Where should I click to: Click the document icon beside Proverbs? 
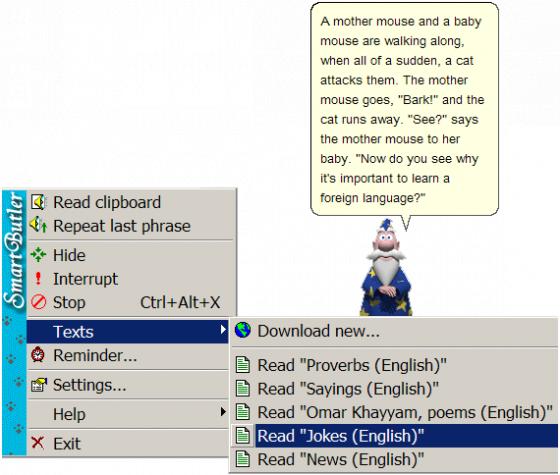[243, 365]
